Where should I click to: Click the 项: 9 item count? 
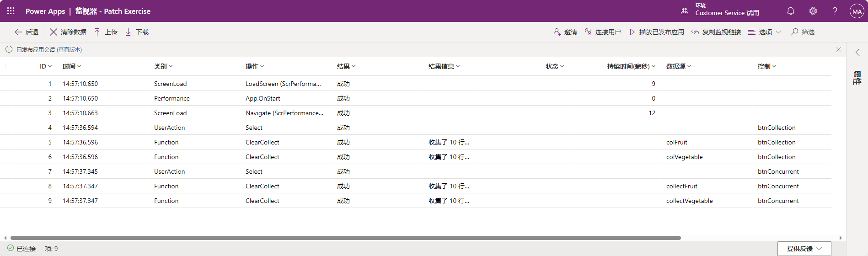(51, 249)
